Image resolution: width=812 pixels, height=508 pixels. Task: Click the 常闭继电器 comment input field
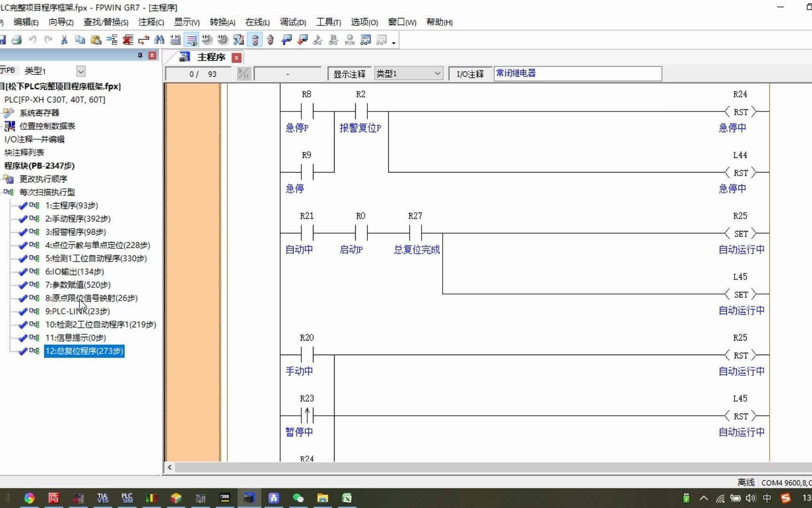coord(578,73)
